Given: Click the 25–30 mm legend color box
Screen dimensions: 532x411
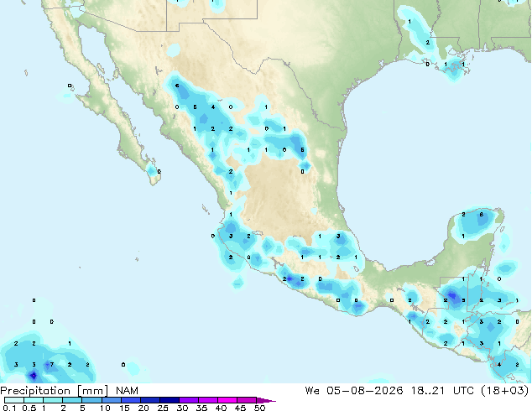Looking at the screenshot, I should point(169,400).
